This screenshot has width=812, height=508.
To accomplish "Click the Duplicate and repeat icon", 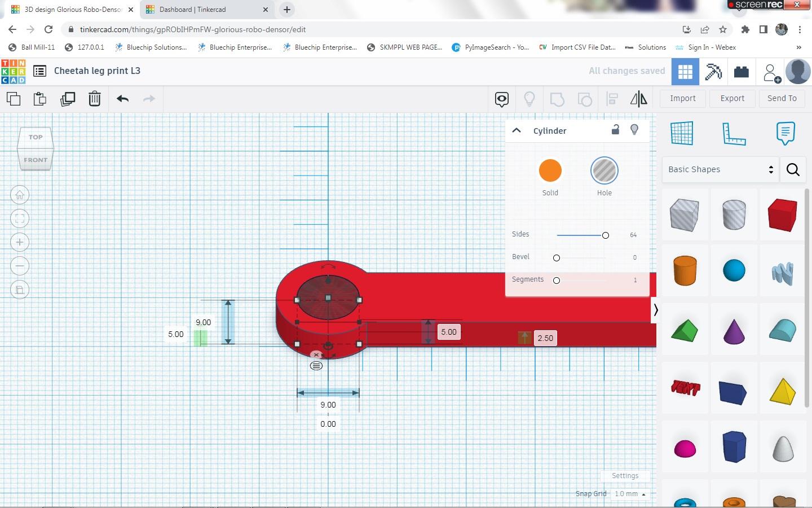I will coord(68,99).
